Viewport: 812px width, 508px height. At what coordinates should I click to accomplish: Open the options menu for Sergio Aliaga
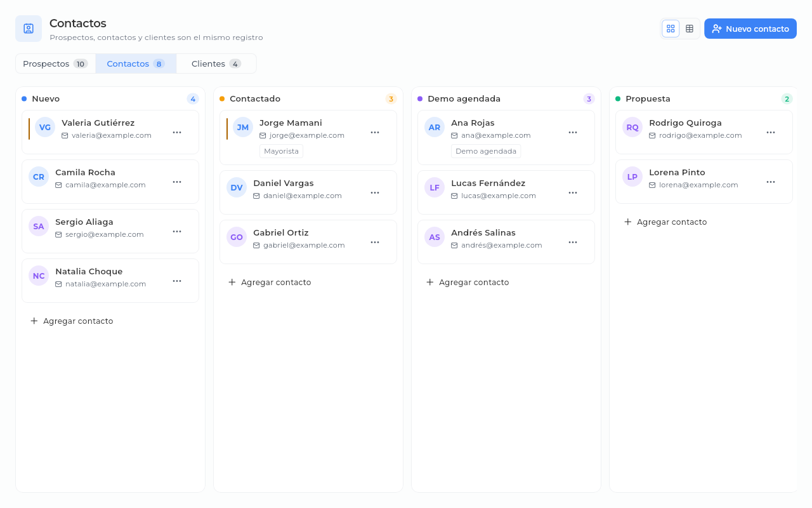[x=177, y=231]
